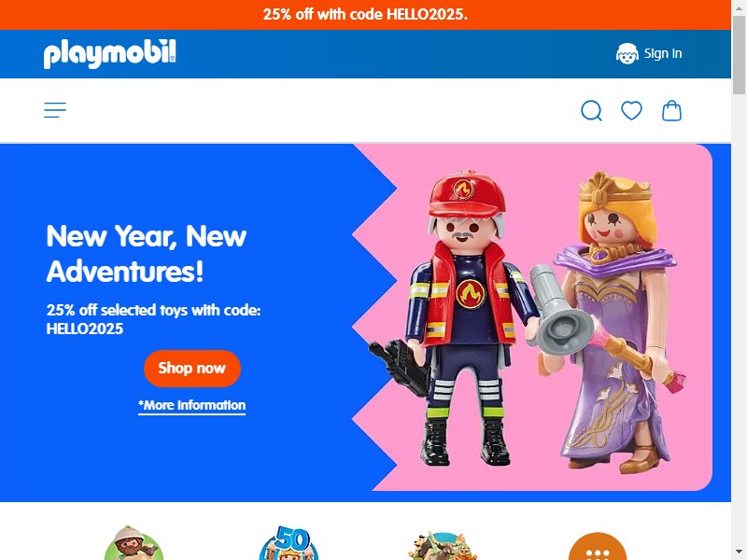Click the scrollbar down arrow
The height and width of the screenshot is (560, 747).
coord(739,553)
